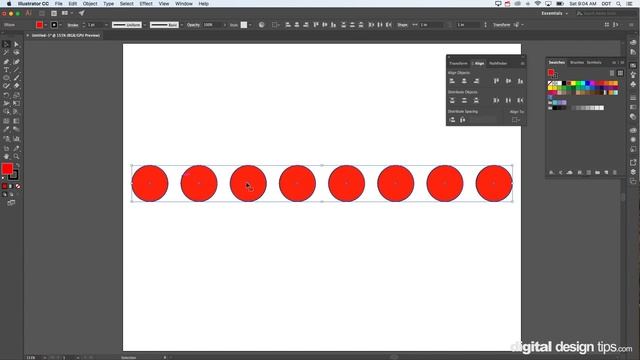The width and height of the screenshot is (640, 360).
Task: Select the Line Segment tool
Action: pos(16,70)
